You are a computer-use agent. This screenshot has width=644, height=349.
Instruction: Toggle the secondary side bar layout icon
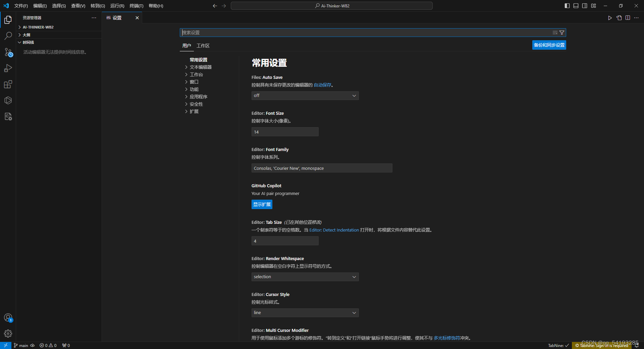tap(585, 6)
